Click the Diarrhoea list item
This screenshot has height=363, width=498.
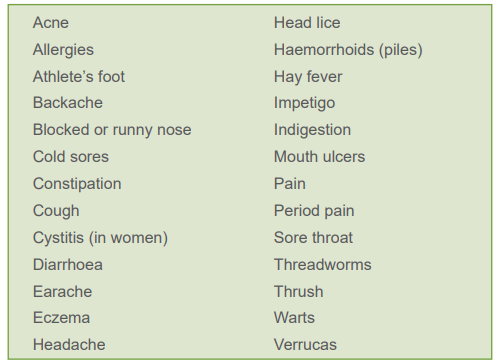point(68,265)
